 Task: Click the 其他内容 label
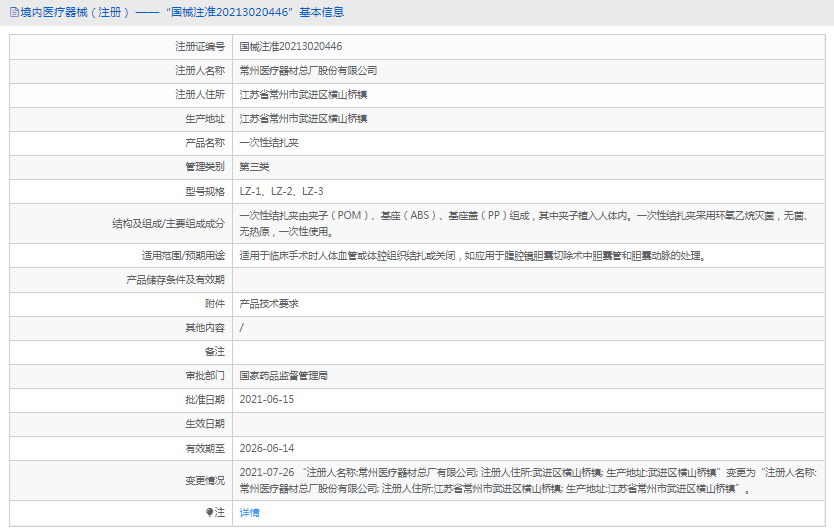click(205, 328)
